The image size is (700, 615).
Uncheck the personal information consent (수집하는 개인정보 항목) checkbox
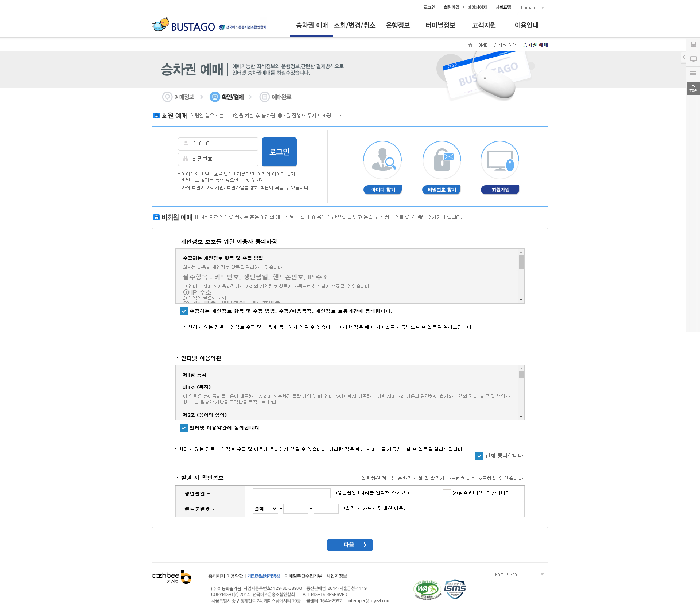(184, 311)
